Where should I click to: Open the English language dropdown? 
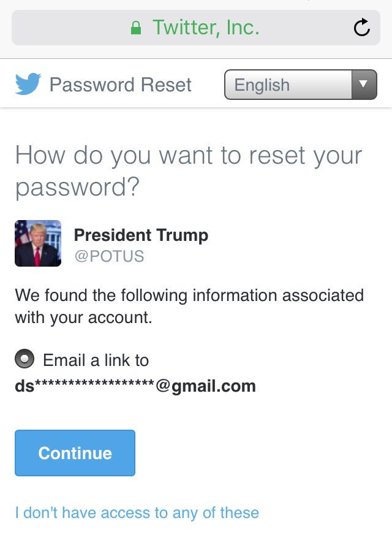point(288,85)
